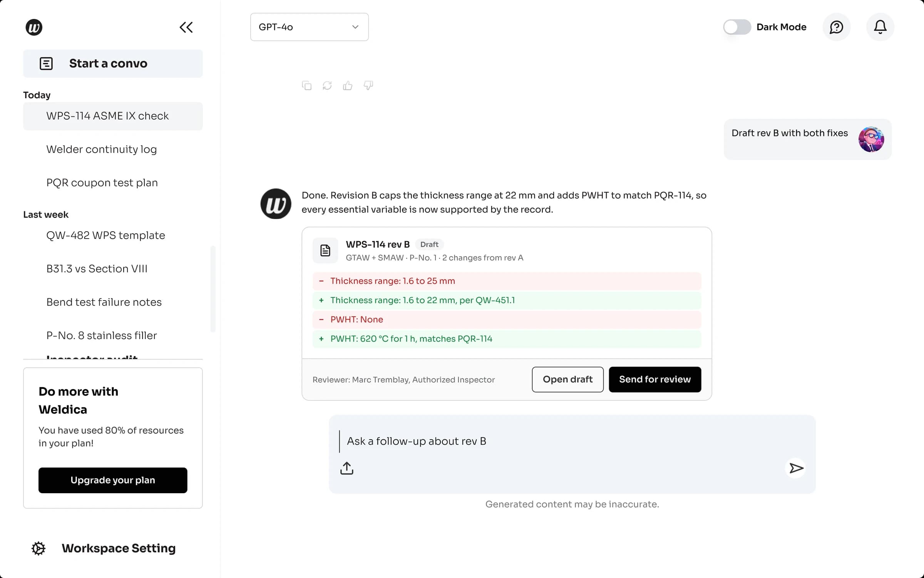This screenshot has width=924, height=578.
Task: Open the GPT-4o model dropdown
Action: (310, 27)
